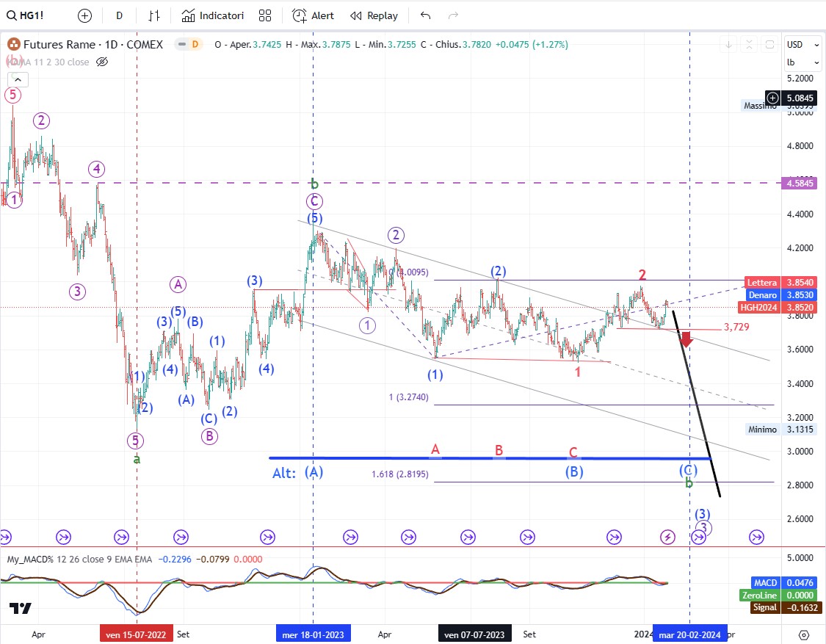Select the Alt: (A) text label
This screenshot has width=826, height=644.
click(x=297, y=473)
